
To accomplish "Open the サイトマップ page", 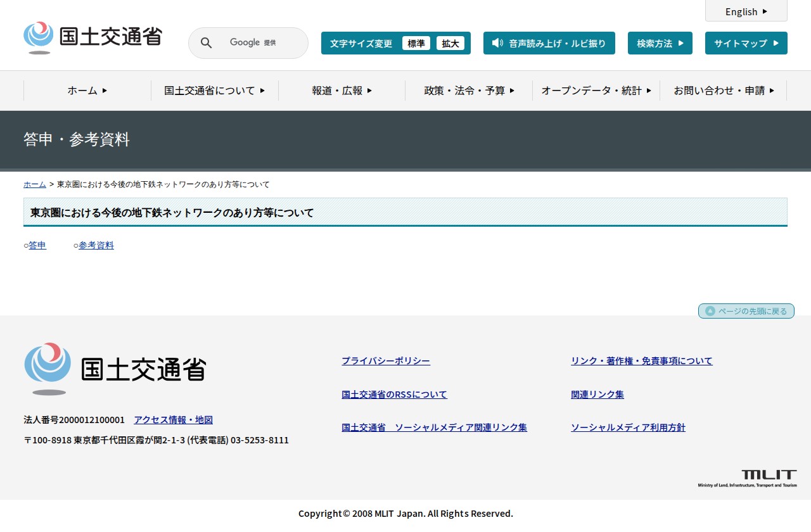I will pos(746,43).
